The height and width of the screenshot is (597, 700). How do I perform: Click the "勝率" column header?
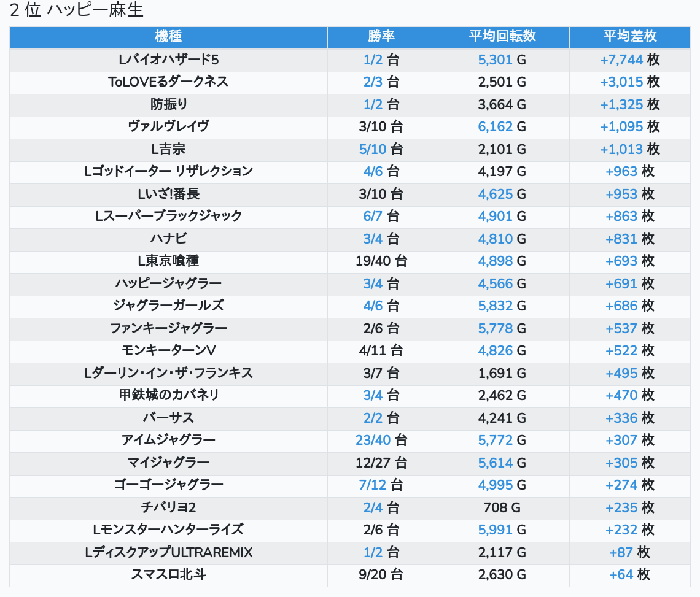(x=381, y=37)
